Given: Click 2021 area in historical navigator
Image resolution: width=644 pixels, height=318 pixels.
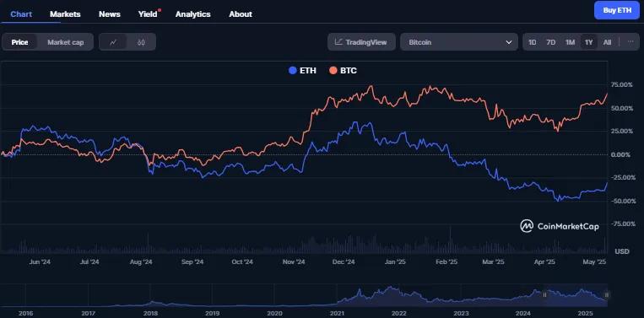Looking at the screenshot, I should [x=338, y=313].
